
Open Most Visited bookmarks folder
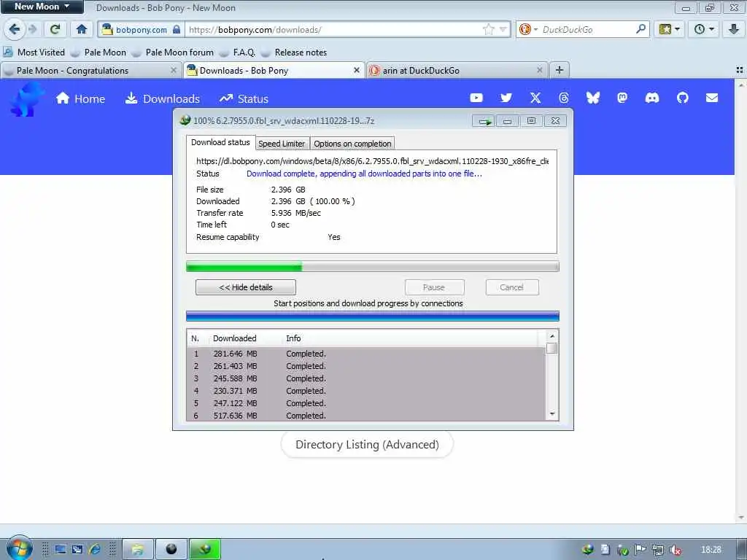pos(34,52)
